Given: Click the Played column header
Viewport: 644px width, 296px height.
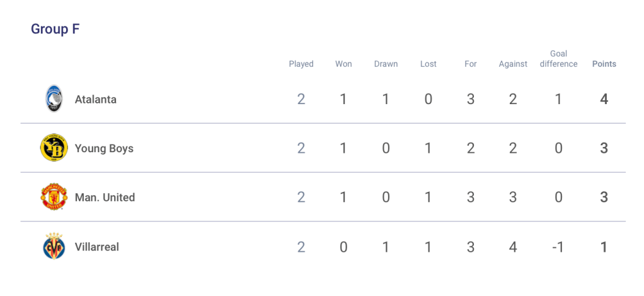Looking at the screenshot, I should tap(301, 64).
